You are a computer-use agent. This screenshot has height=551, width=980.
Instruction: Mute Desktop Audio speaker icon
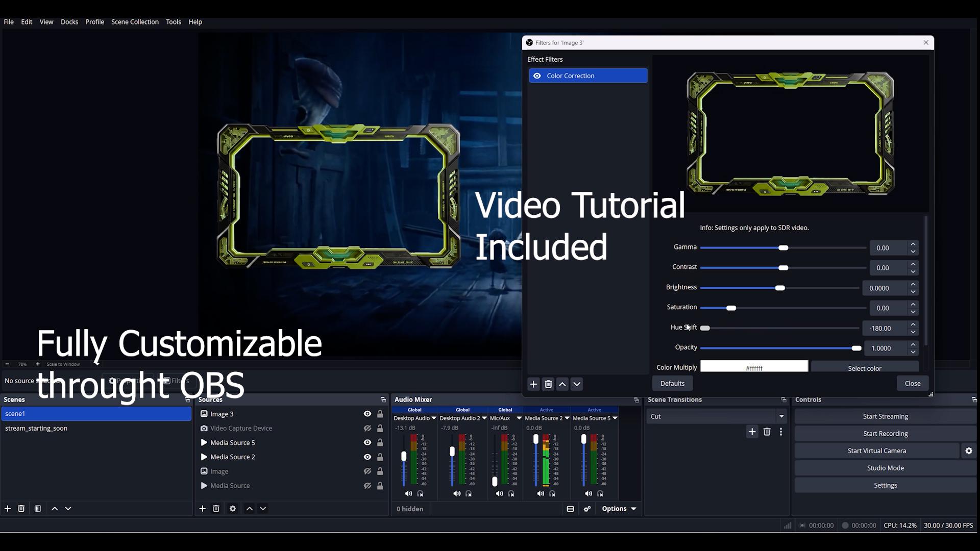coord(408,494)
